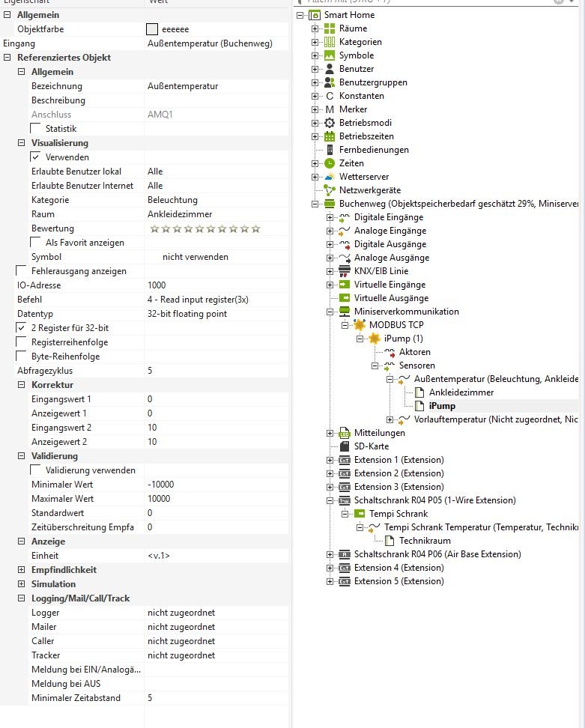Expand the Simulation section
Image resolution: width=585 pixels, height=728 pixels.
[x=22, y=583]
